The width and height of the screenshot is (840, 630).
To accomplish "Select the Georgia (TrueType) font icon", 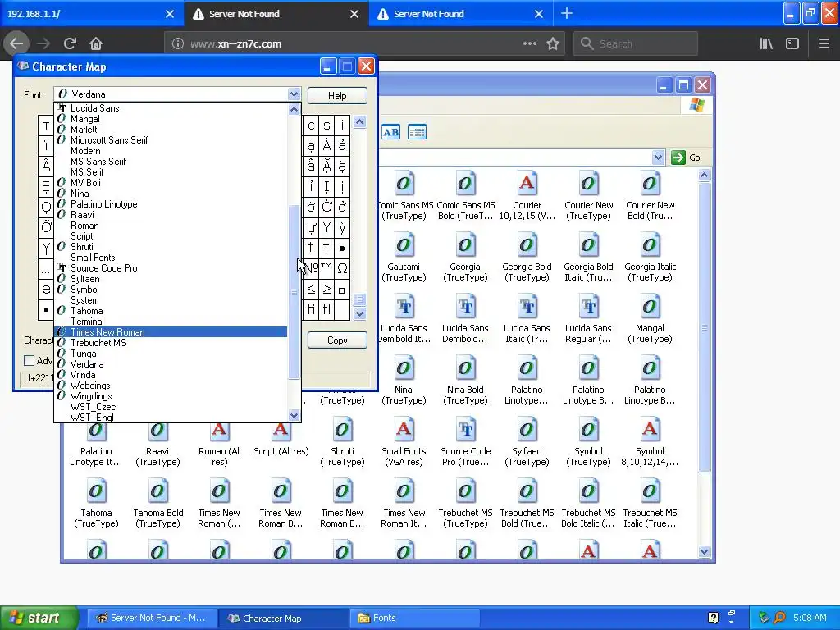I will point(465,257).
